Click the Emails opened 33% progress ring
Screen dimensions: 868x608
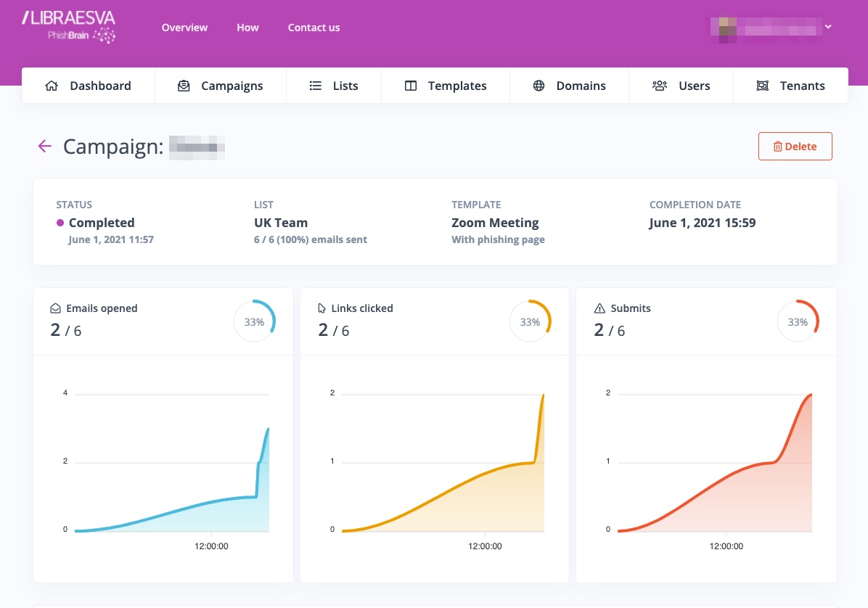pos(254,322)
